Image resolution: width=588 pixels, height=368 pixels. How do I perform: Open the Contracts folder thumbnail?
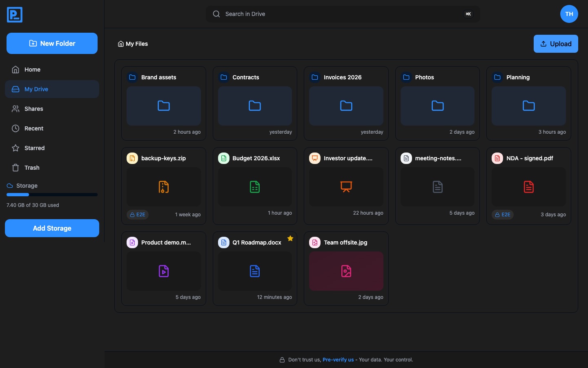pos(255,106)
